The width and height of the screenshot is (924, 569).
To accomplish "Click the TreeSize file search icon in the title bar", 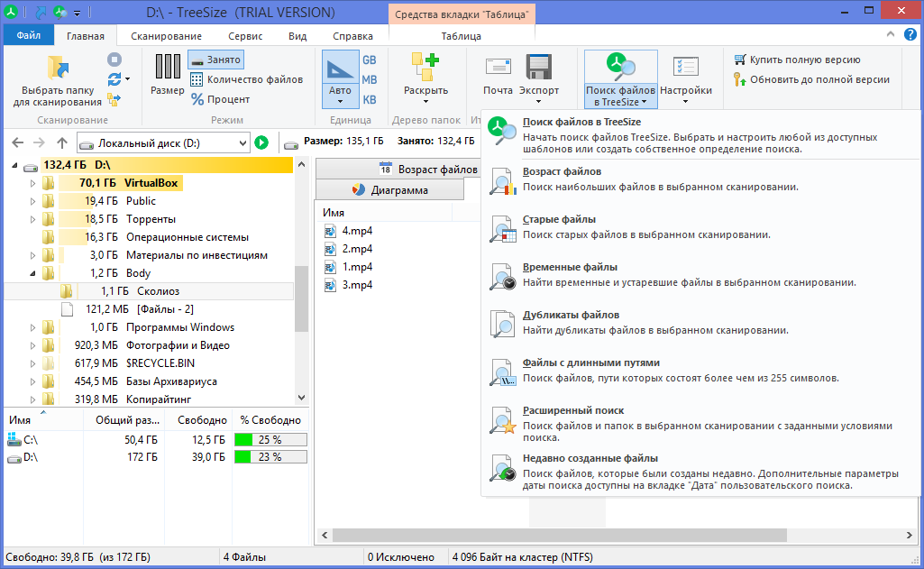I will point(60,12).
